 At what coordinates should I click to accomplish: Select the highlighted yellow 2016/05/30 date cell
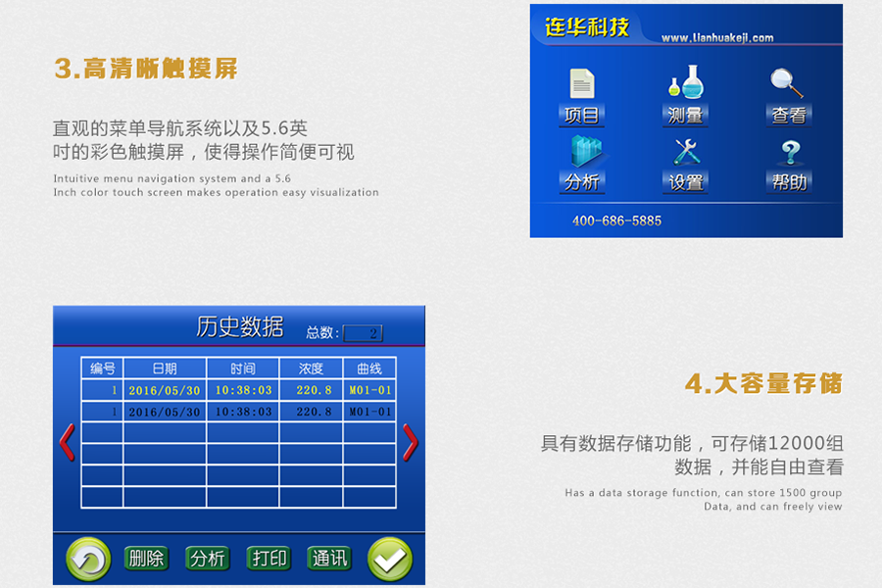(x=165, y=390)
